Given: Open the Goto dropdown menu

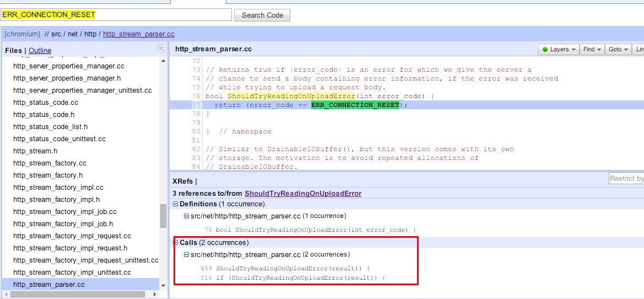Looking at the screenshot, I should pyautogui.click(x=618, y=50).
